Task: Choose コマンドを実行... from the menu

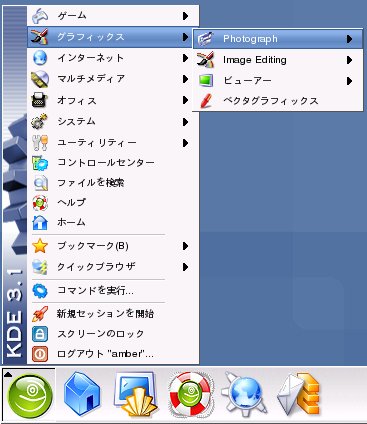Action: 113,291
